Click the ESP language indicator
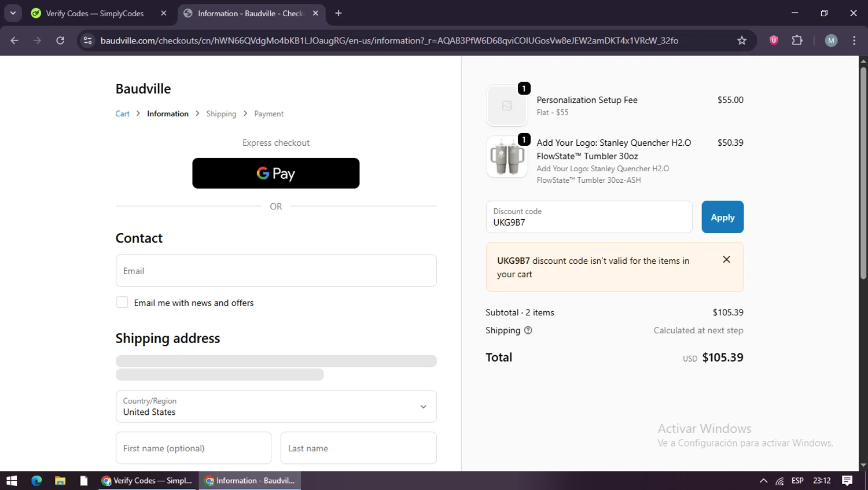 [797, 481]
